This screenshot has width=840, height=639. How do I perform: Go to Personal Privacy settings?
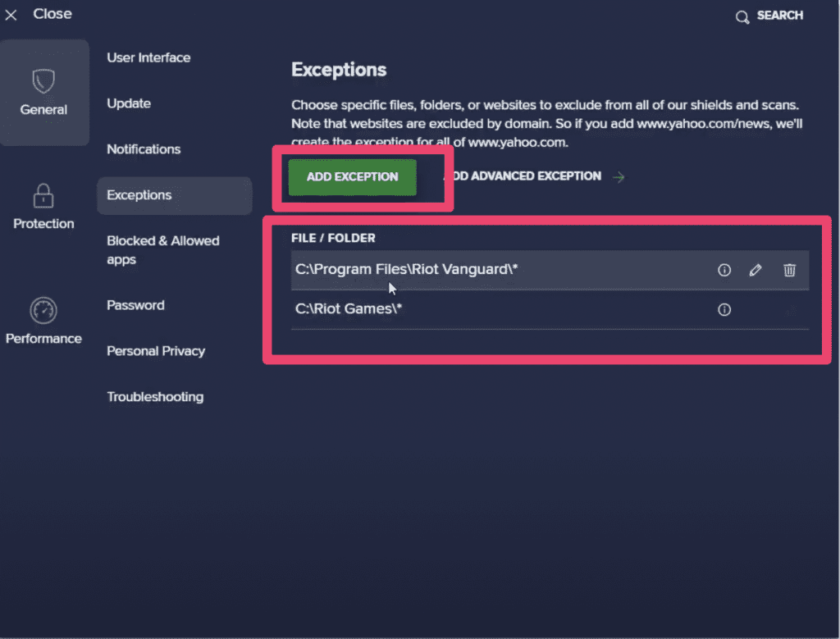pyautogui.click(x=156, y=351)
